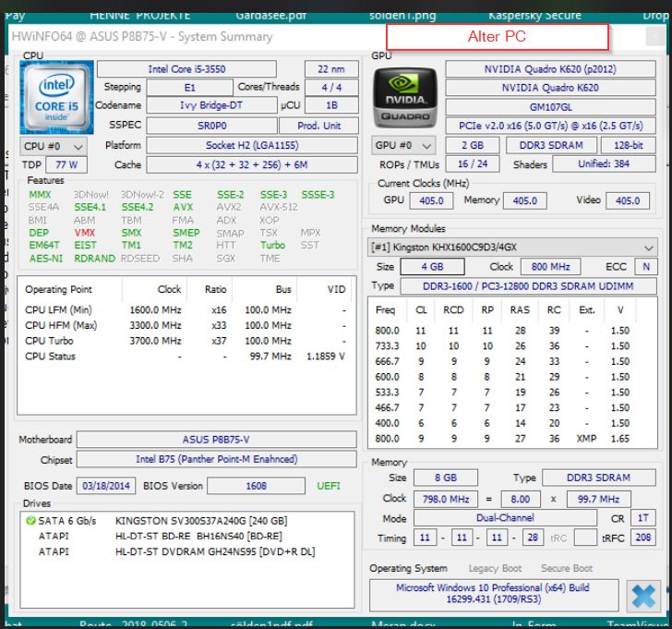
Task: Click the RAS column header
Action: 520,310
